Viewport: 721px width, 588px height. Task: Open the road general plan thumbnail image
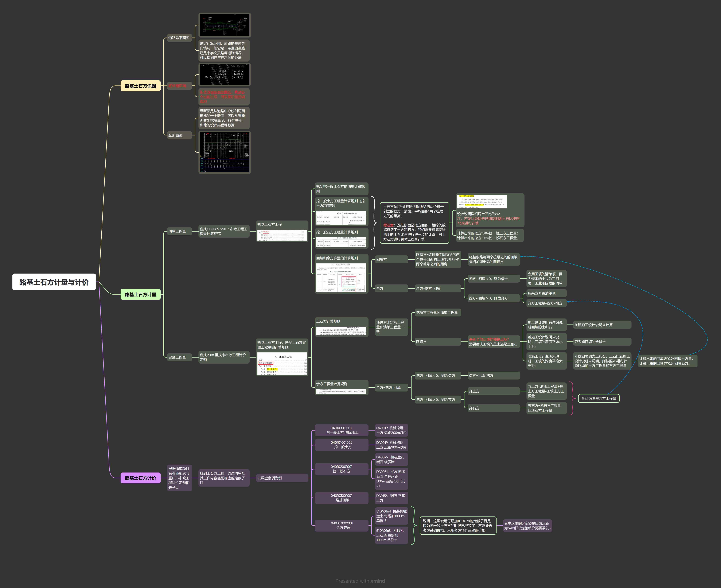click(224, 25)
